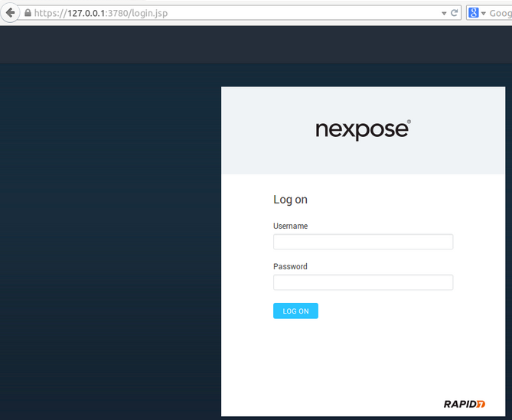Open the URL history dropdown arrow
This screenshot has width=512, height=420.
444,13
